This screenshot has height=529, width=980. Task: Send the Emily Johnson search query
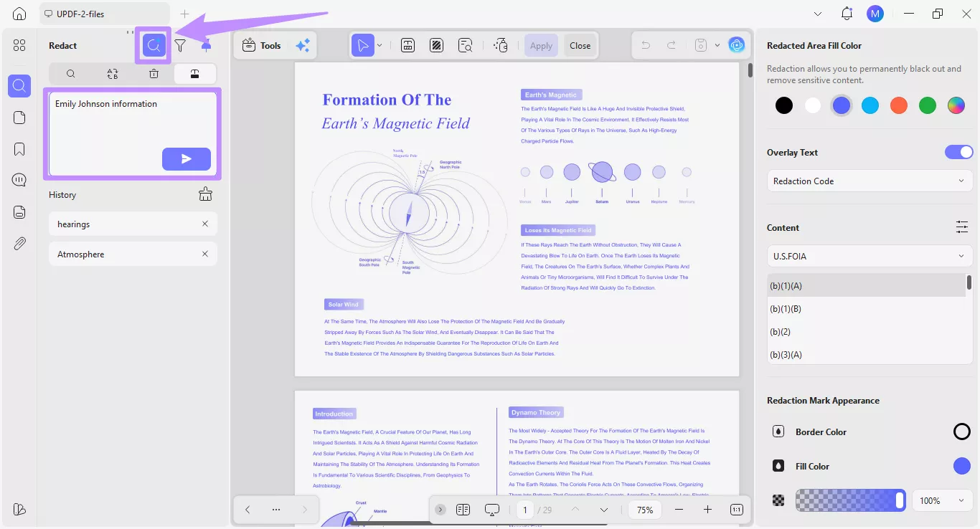pos(187,159)
